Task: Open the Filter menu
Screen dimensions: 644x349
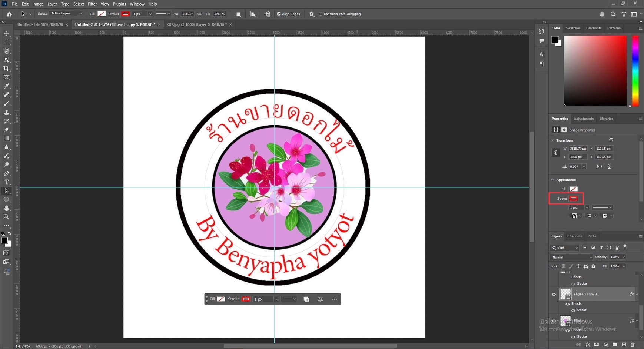Action: (92, 4)
